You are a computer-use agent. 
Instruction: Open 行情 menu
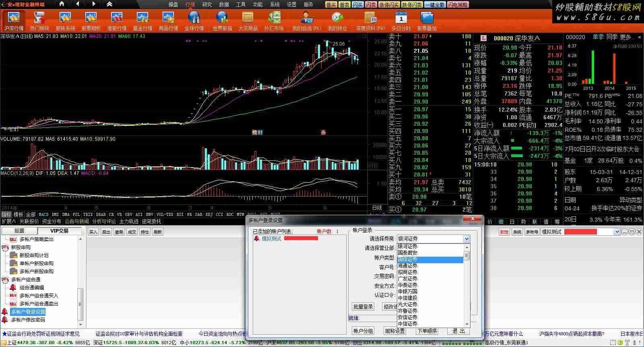(190, 4)
